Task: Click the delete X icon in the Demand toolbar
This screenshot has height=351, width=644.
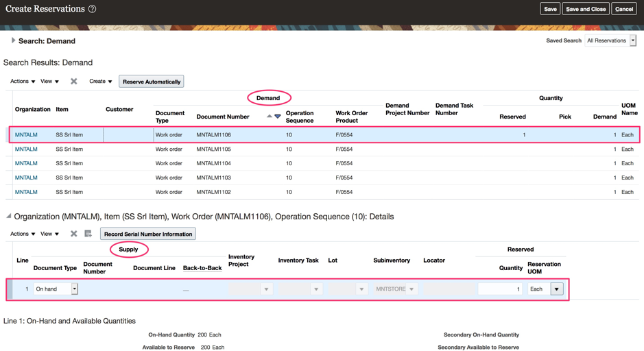Action: (x=74, y=82)
